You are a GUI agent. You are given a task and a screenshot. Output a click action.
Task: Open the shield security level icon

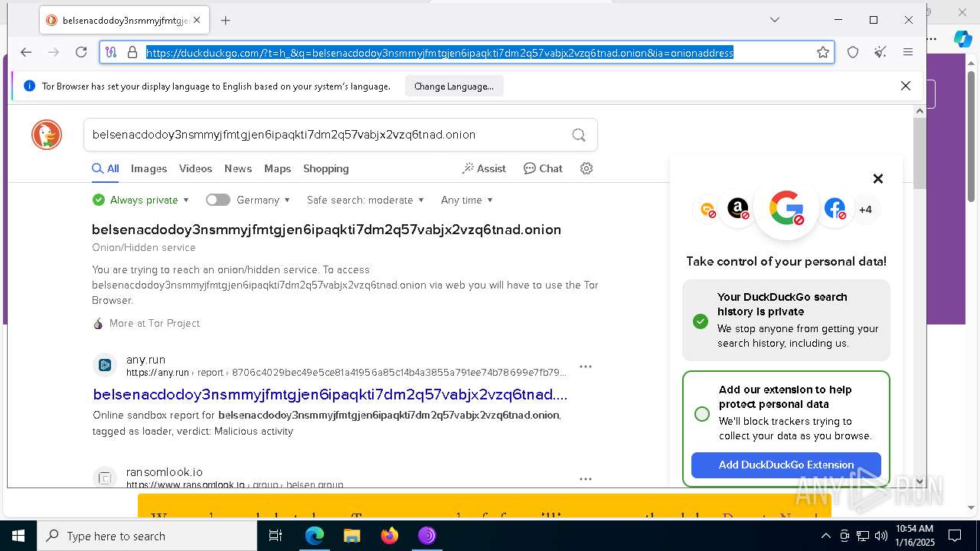click(853, 52)
